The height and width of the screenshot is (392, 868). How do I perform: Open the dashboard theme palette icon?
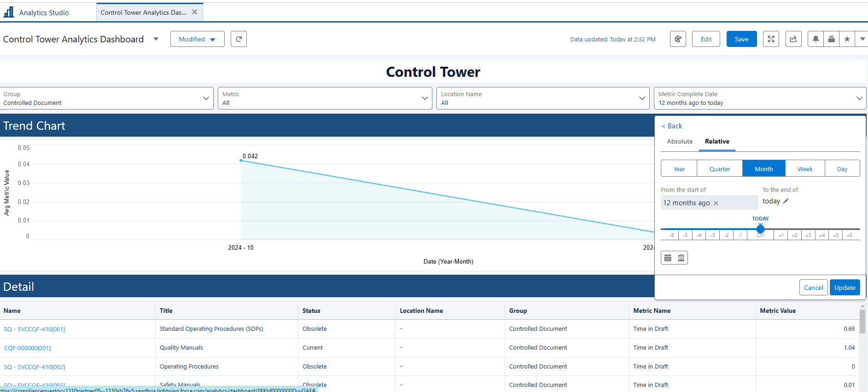678,39
